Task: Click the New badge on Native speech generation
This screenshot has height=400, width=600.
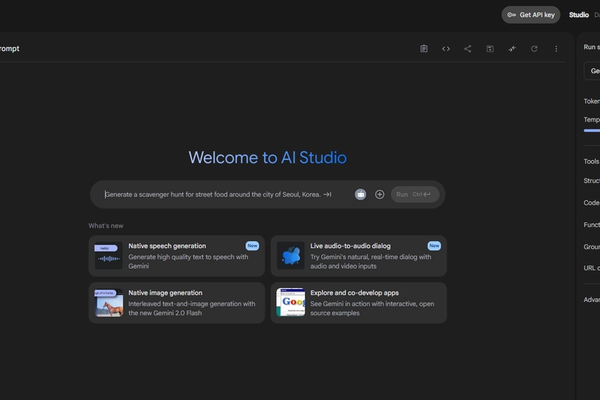Action: pos(252,246)
